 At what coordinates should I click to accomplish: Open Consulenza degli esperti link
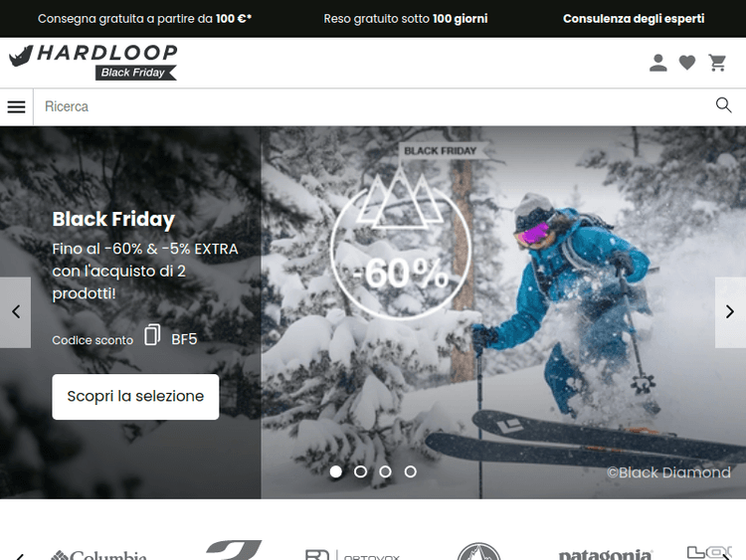click(634, 19)
